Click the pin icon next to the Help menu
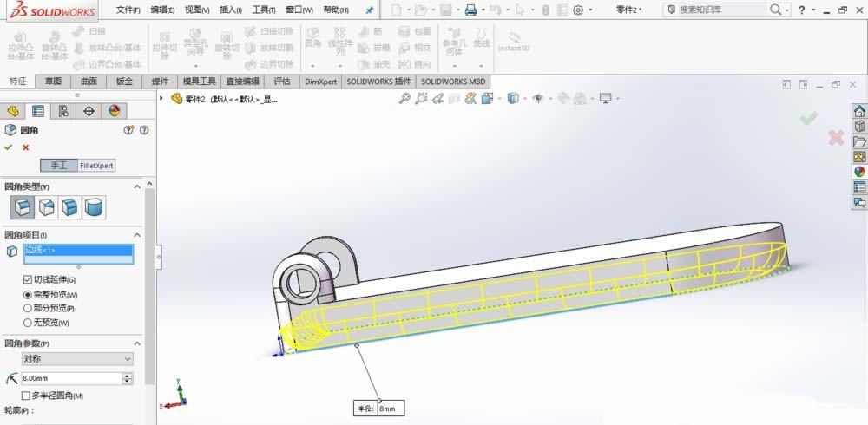 pos(370,10)
